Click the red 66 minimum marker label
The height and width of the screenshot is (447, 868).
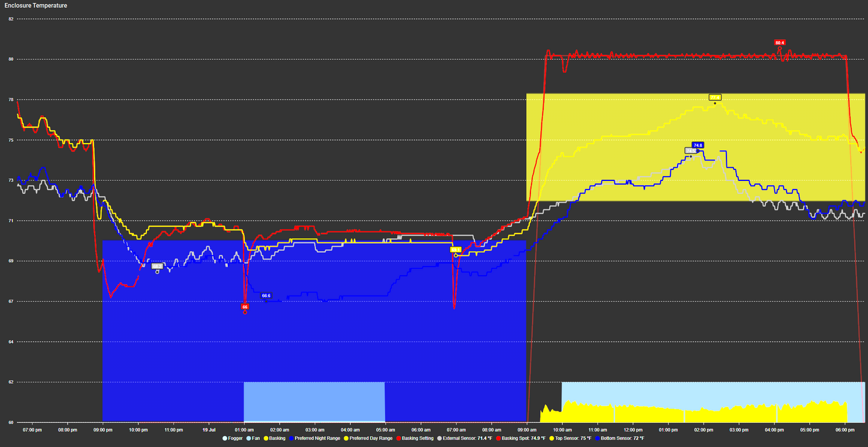(245, 307)
